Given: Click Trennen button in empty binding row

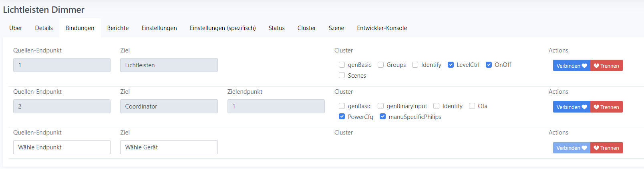Looking at the screenshot, I should pos(606,148).
